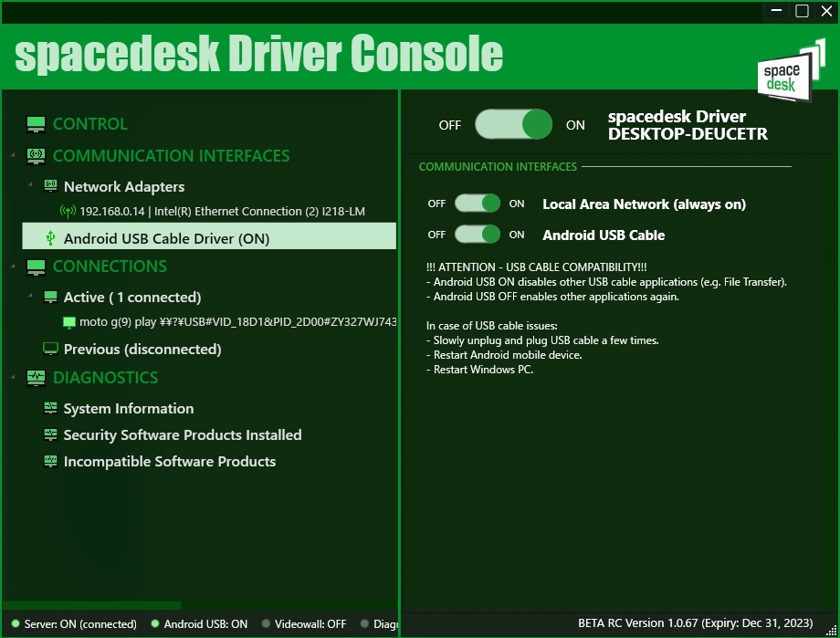The height and width of the screenshot is (638, 840).
Task: Open Security Software Products Installed
Action: (183, 435)
